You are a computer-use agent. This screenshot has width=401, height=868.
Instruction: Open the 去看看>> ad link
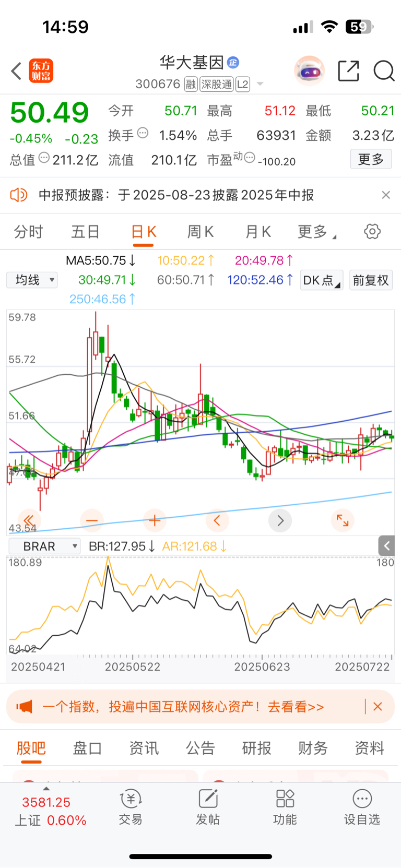tap(296, 707)
